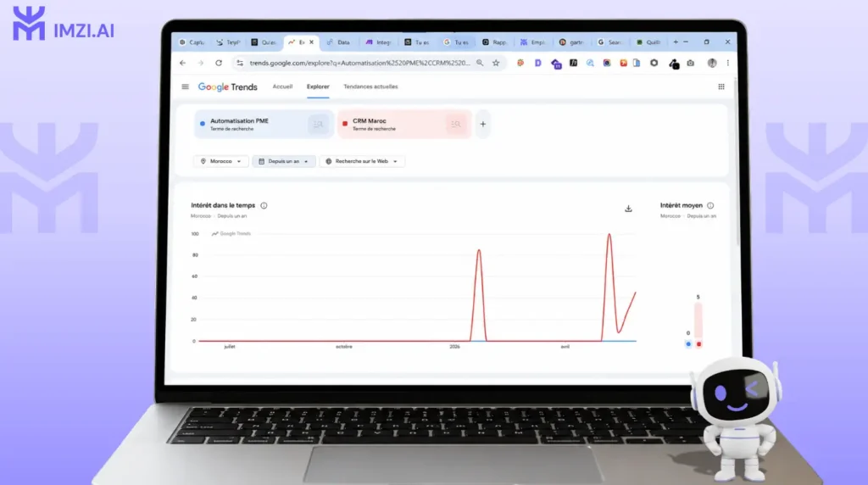Viewport: 868px width, 485px height.
Task: Click the octobre axis label
Action: (x=344, y=347)
